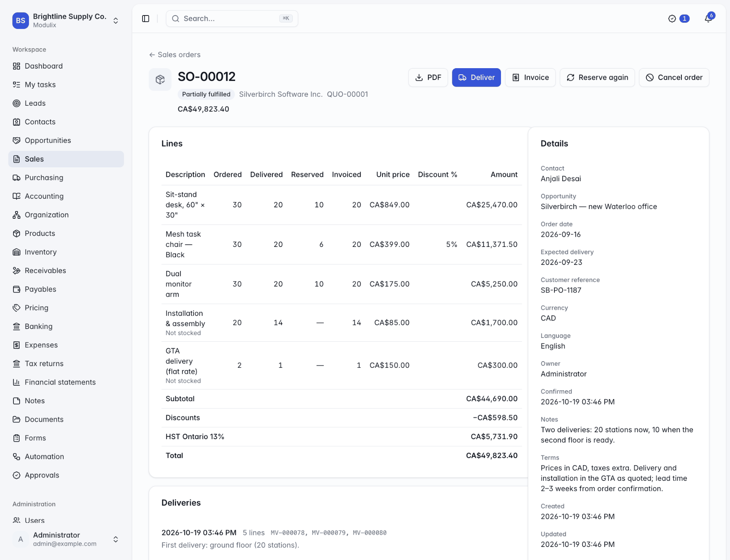This screenshot has width=730, height=560.
Task: Open Users under Administration
Action: (x=66, y=520)
